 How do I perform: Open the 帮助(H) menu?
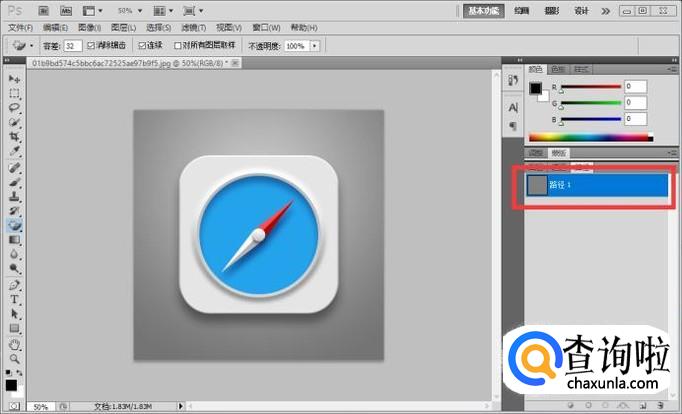point(304,28)
